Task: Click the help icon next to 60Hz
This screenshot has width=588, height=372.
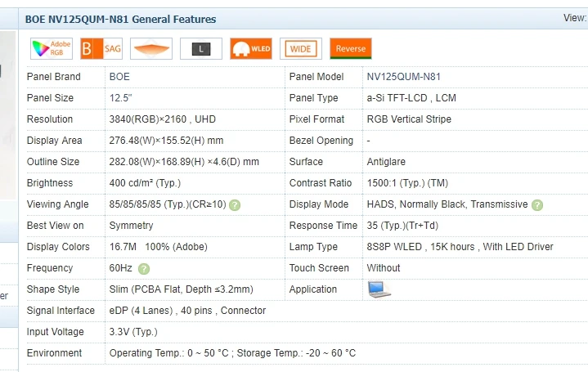Action: pyautogui.click(x=144, y=268)
